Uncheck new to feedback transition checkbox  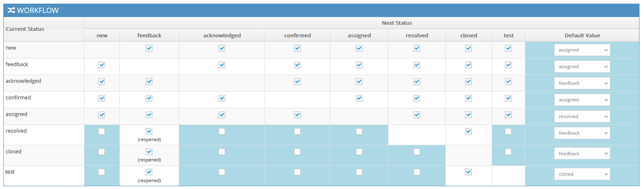[x=149, y=48]
